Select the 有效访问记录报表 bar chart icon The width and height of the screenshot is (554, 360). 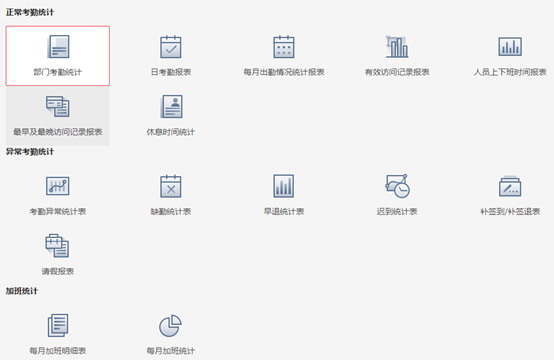click(x=397, y=47)
